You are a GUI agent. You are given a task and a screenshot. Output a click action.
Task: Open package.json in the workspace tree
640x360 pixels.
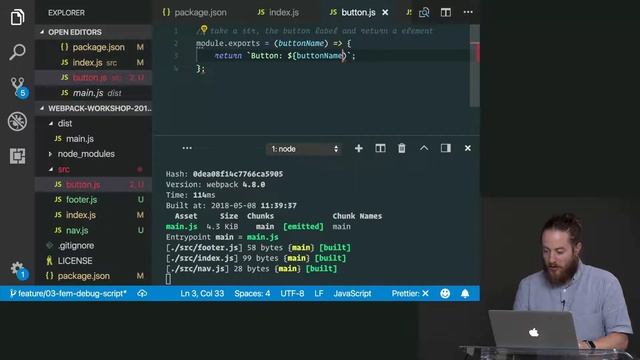pos(93,276)
